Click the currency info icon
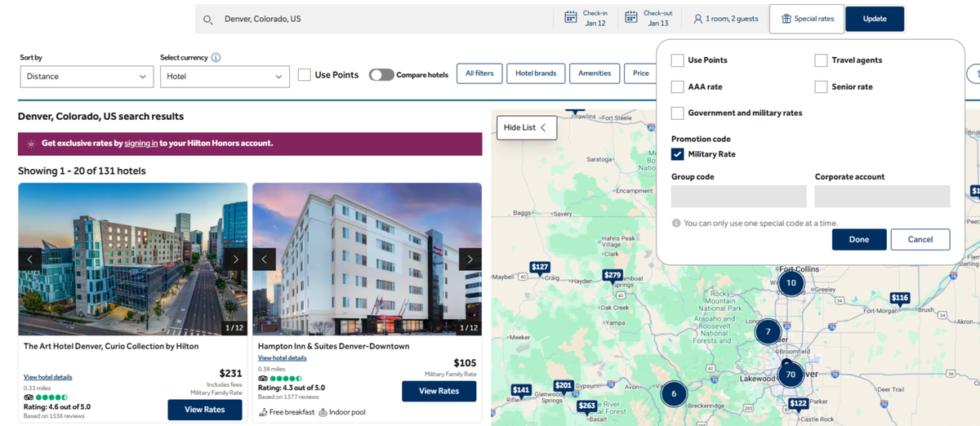The image size is (980, 426). [x=216, y=58]
